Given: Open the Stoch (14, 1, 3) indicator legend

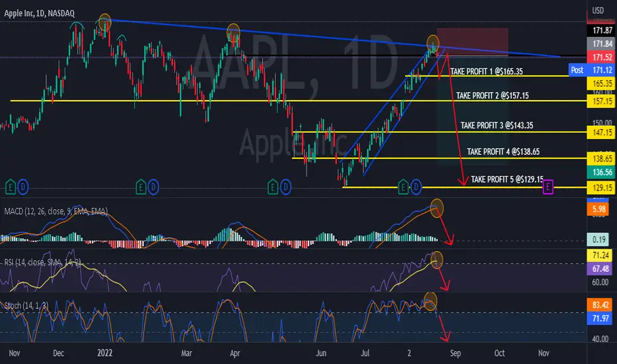Looking at the screenshot, I should tap(26, 305).
